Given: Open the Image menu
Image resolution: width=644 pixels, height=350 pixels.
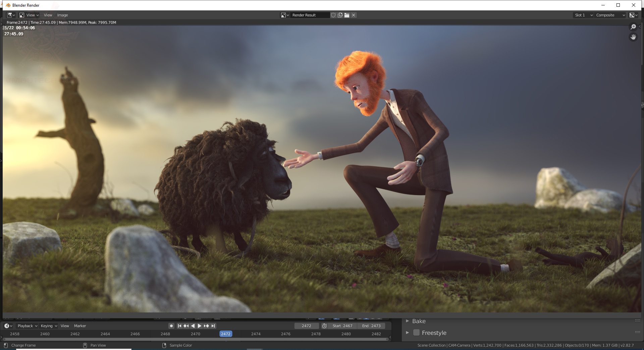Looking at the screenshot, I should coord(62,15).
